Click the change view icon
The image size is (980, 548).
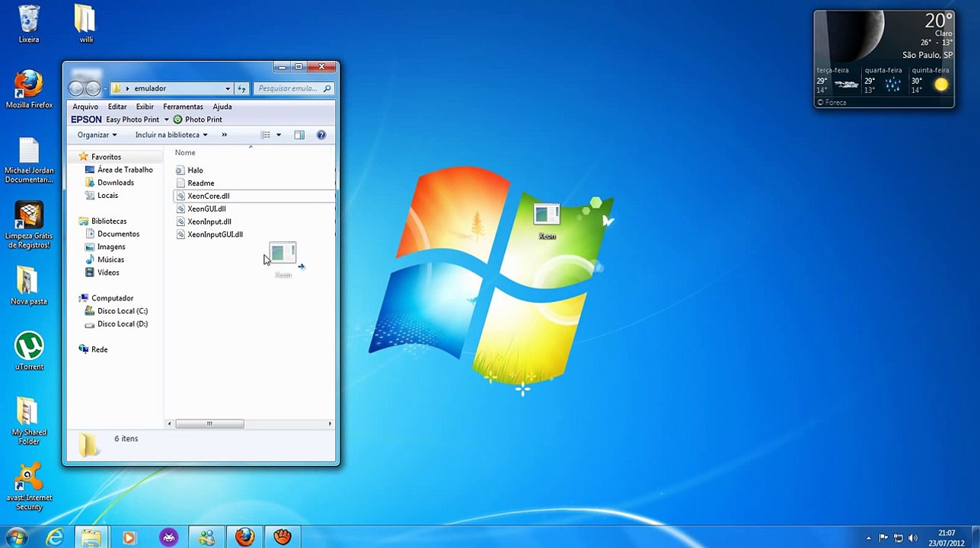pyautogui.click(x=266, y=135)
